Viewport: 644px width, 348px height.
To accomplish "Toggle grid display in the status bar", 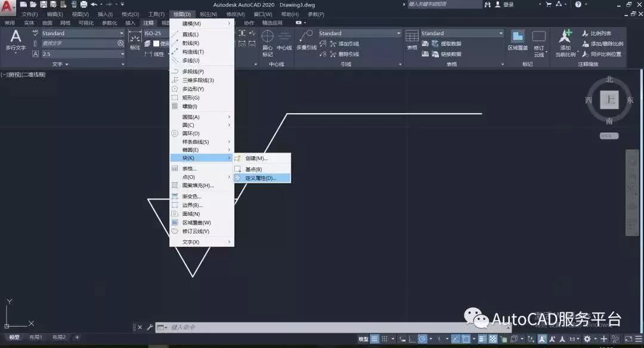I will (374, 338).
